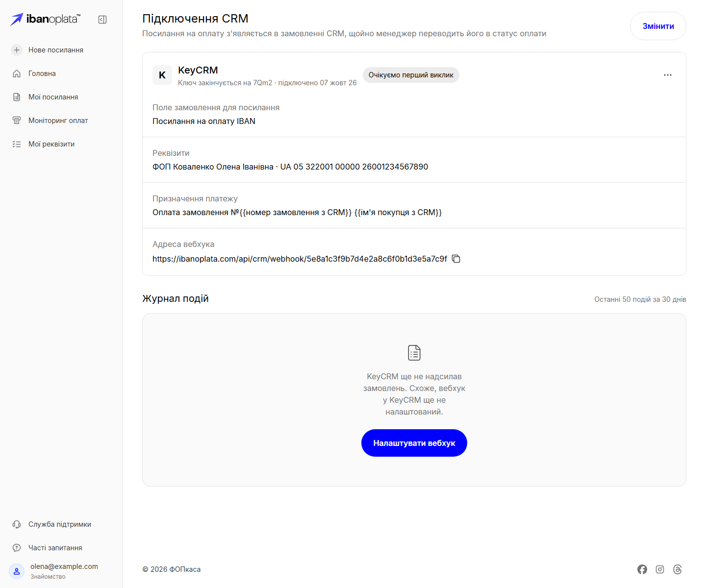The width and height of the screenshot is (706, 588).
Task: Open the KeyCRM three-dot options menu
Action: (x=668, y=75)
